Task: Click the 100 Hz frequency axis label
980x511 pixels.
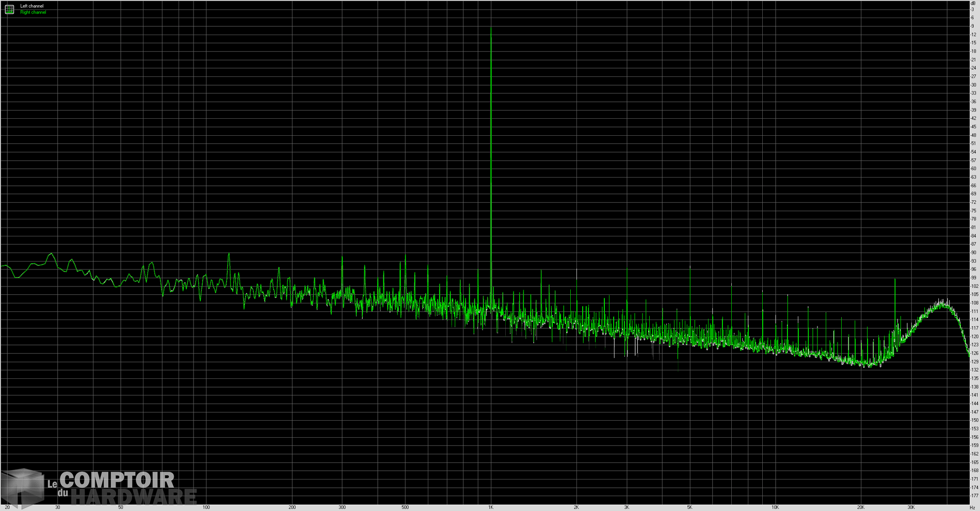Action: click(x=206, y=507)
